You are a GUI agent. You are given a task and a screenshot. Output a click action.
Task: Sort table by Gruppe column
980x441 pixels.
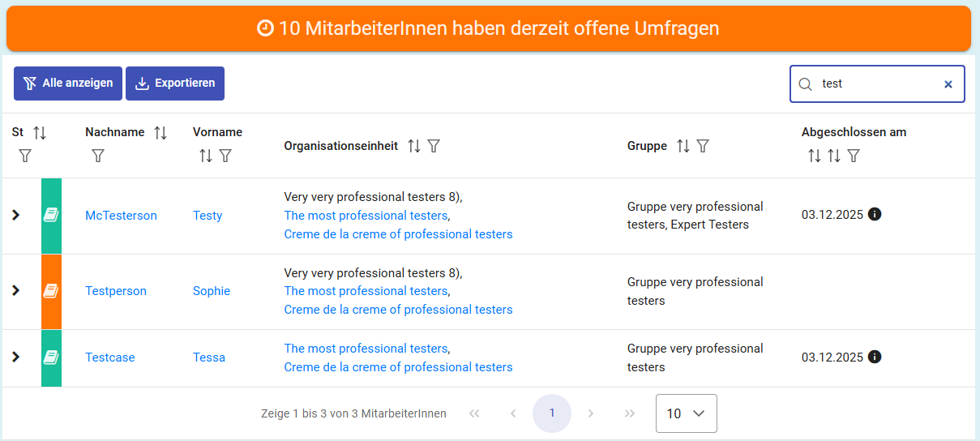pyautogui.click(x=683, y=146)
